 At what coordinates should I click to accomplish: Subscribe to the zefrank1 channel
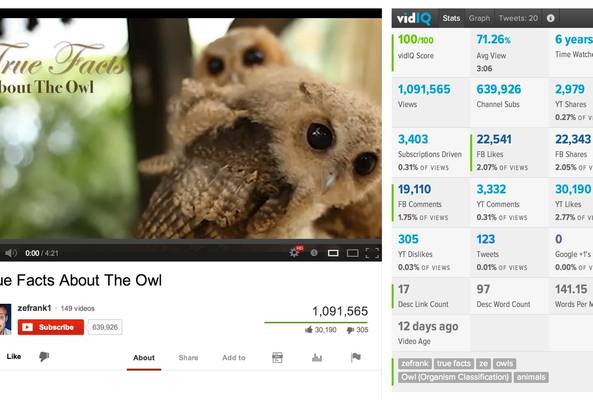tap(51, 327)
